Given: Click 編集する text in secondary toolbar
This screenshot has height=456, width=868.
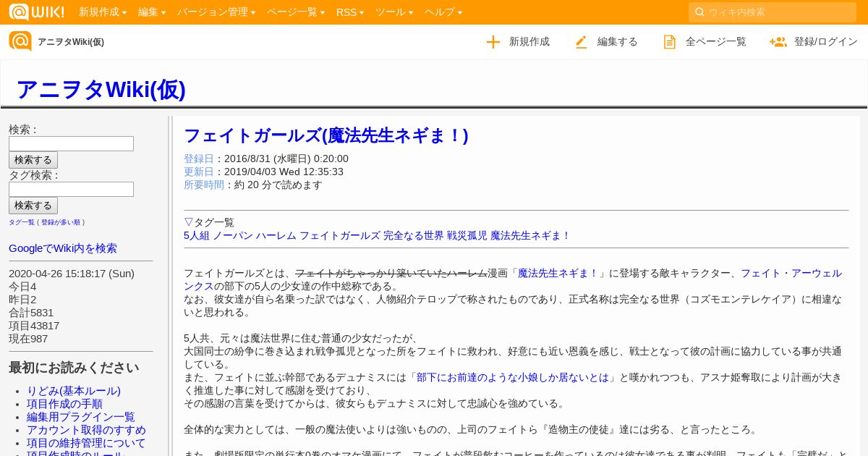Looking at the screenshot, I should click(618, 42).
